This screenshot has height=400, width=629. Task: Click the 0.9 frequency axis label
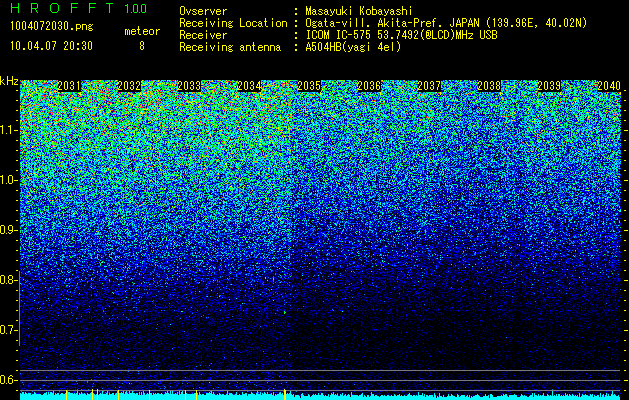tap(9, 230)
